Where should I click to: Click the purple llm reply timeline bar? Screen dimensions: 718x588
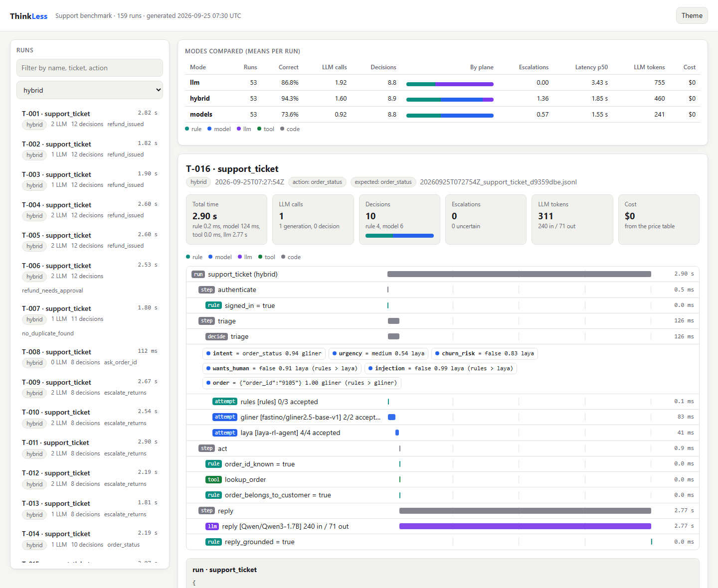coord(525,526)
